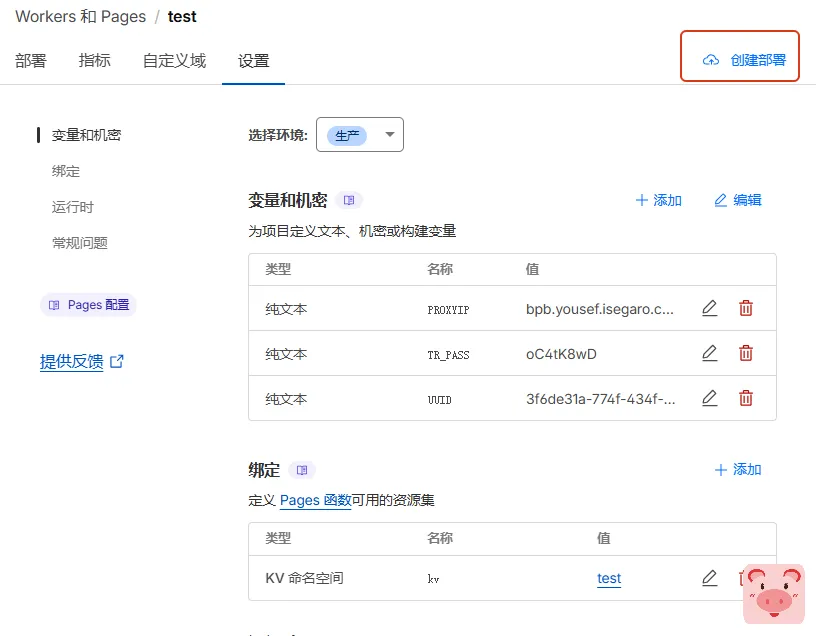The image size is (816, 636).
Task: Open the 选择环境 environment dropdown
Action: click(360, 135)
